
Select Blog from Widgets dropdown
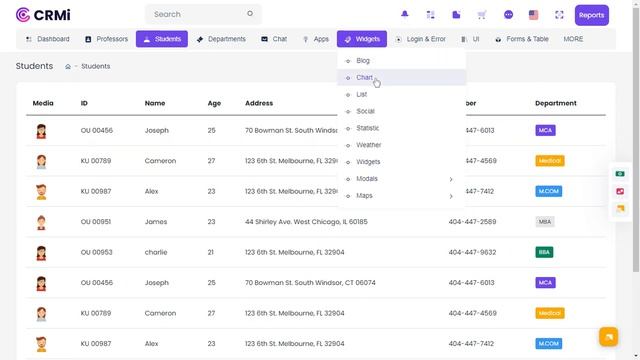coord(402,61)
